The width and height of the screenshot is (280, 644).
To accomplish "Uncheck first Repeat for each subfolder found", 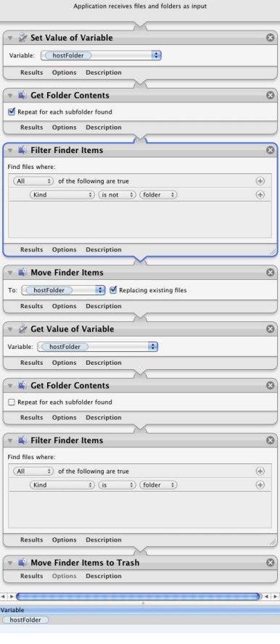I will point(12,112).
